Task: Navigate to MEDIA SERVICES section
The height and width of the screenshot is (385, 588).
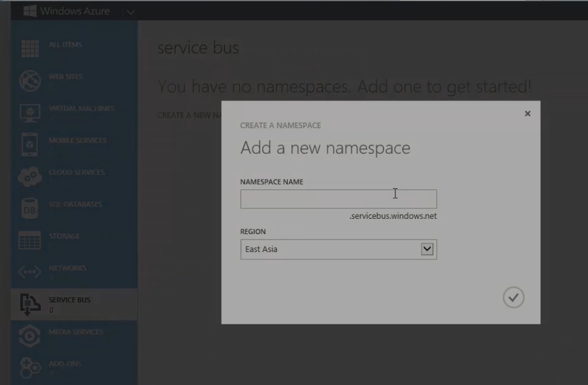Action: click(75, 332)
